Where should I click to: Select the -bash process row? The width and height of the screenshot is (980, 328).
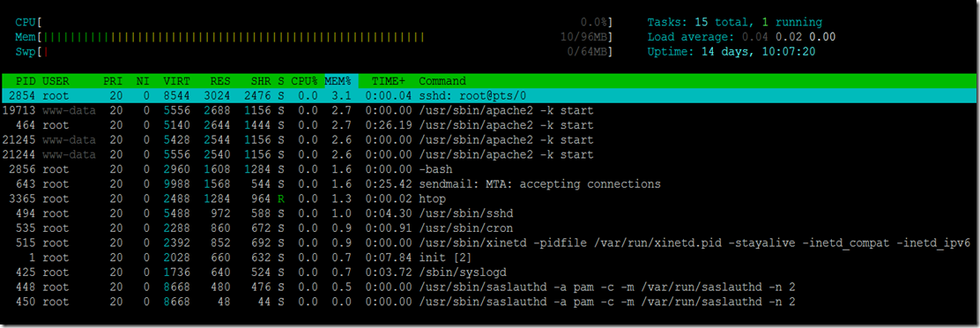(489, 169)
